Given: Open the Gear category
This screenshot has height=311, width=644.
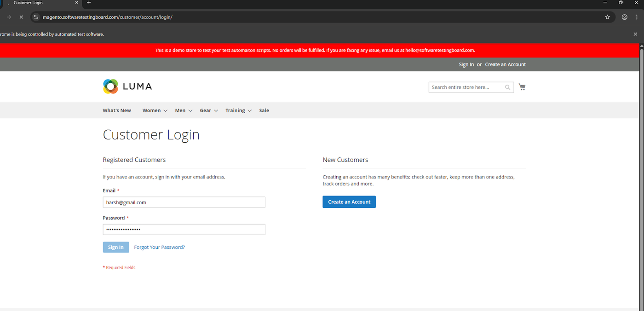Looking at the screenshot, I should [x=205, y=110].
